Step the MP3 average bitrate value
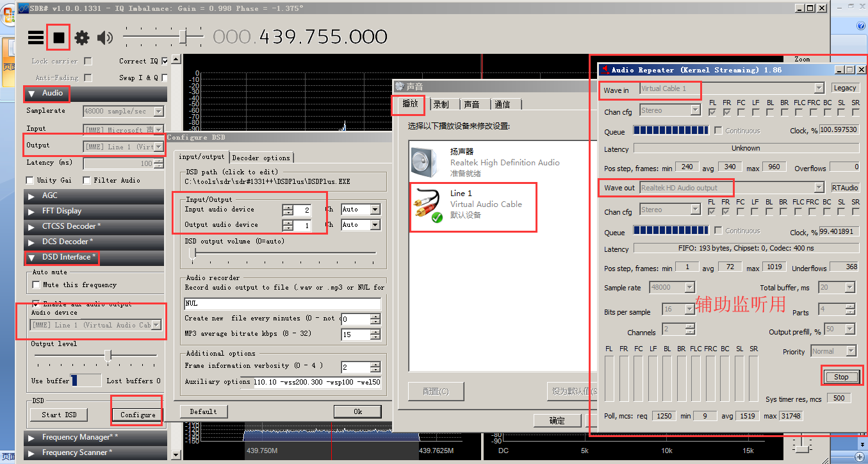The width and height of the screenshot is (868, 464). click(x=375, y=335)
